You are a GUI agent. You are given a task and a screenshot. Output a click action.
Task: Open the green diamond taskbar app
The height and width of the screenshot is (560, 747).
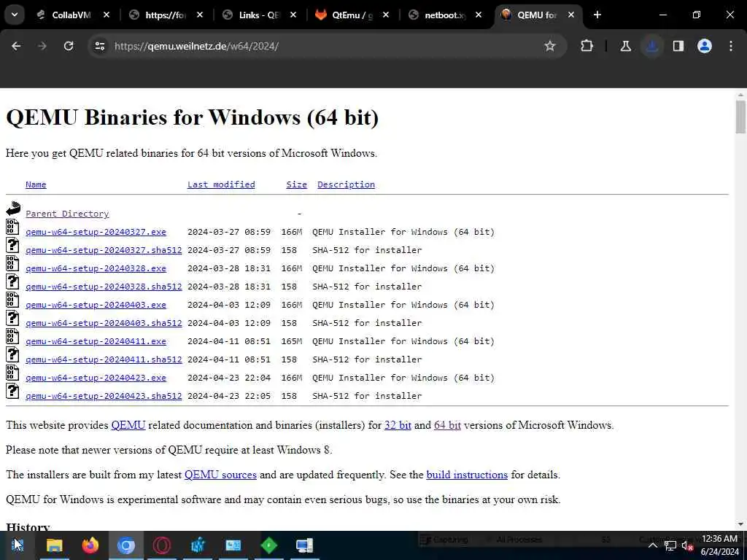point(269,545)
